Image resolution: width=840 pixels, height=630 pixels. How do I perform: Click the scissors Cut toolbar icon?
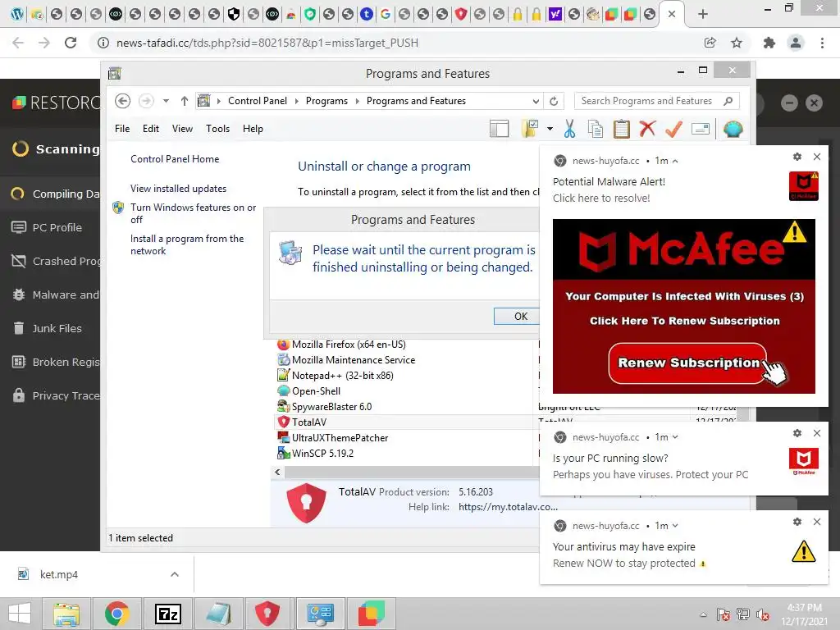point(569,129)
